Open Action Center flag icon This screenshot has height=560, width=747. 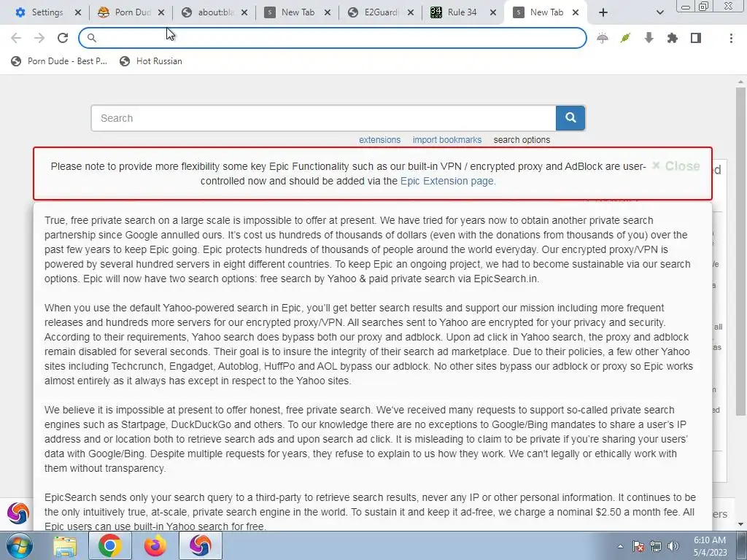(x=638, y=546)
